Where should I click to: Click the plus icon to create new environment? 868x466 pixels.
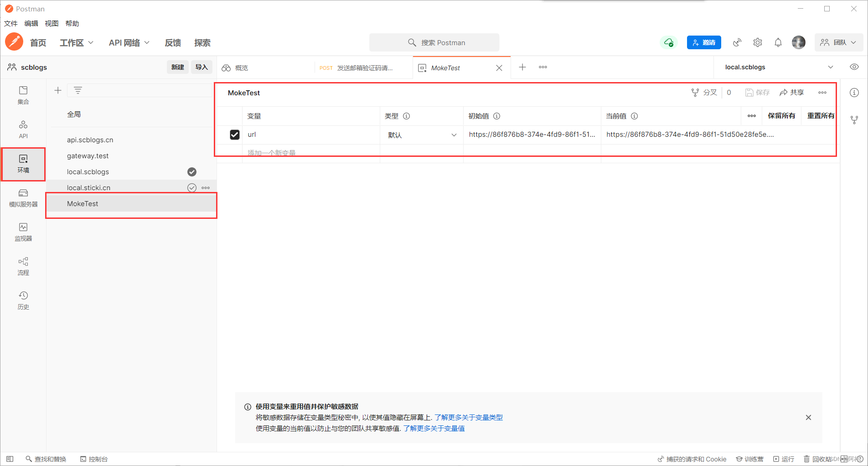tap(58, 90)
